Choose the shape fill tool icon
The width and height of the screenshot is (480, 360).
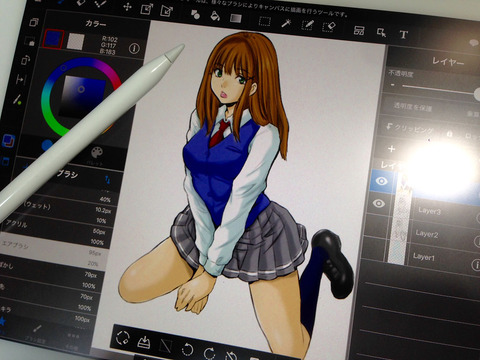point(195,14)
